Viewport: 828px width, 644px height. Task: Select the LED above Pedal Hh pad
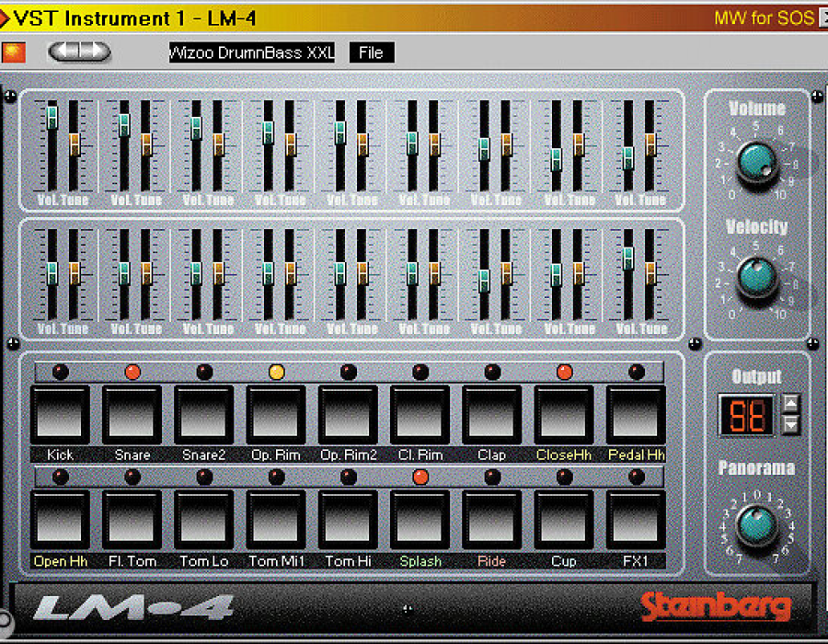coord(637,373)
